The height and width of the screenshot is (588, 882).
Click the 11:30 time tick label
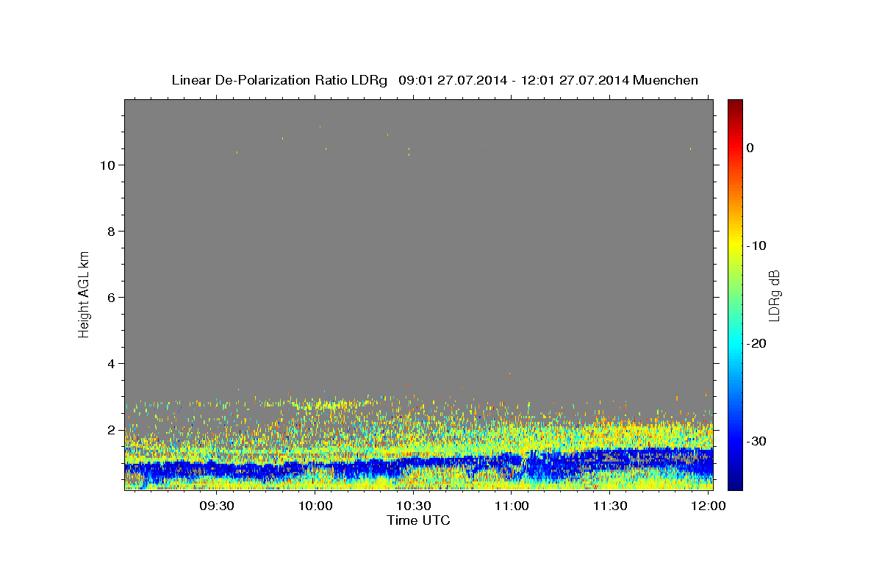(x=610, y=506)
